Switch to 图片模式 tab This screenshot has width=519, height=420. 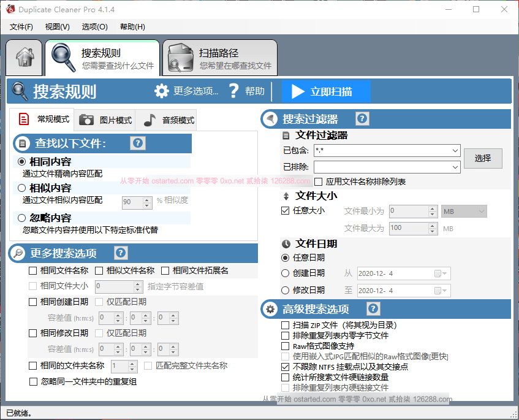point(105,120)
